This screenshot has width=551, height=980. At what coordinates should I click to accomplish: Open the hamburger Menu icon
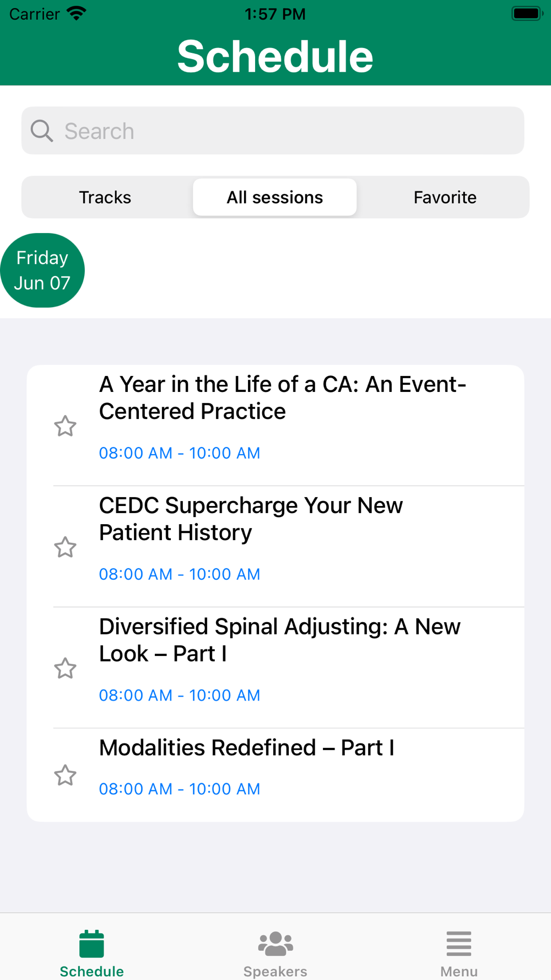click(x=458, y=944)
